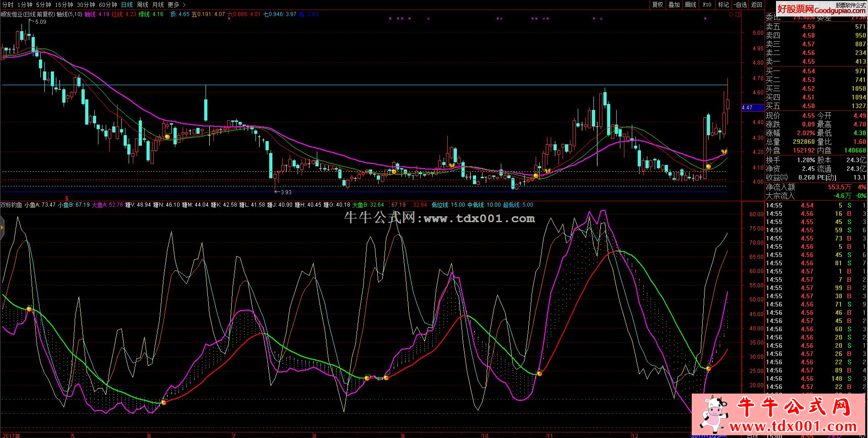Click the 总量 292860 value
This screenshot has height=438, width=868.
[804, 142]
